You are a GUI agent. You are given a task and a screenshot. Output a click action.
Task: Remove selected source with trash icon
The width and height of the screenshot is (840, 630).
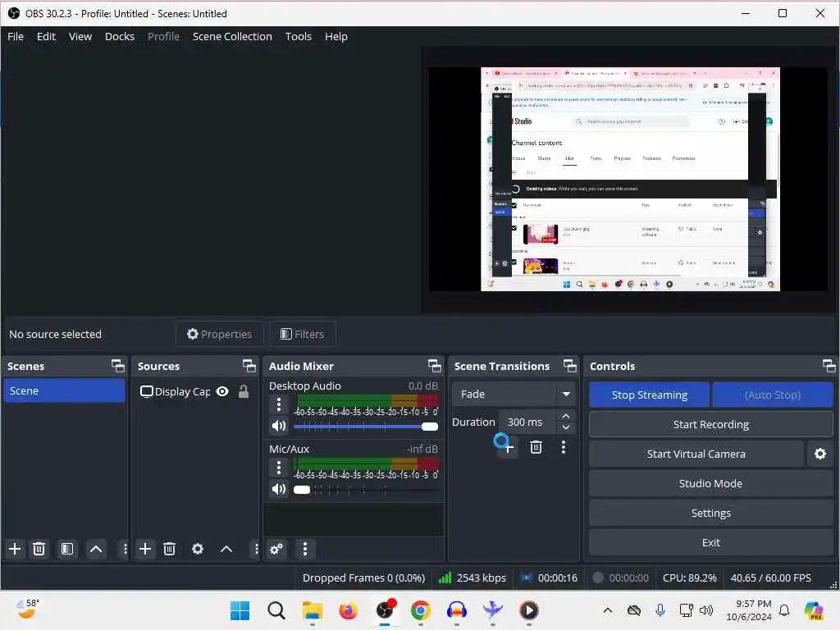(169, 549)
